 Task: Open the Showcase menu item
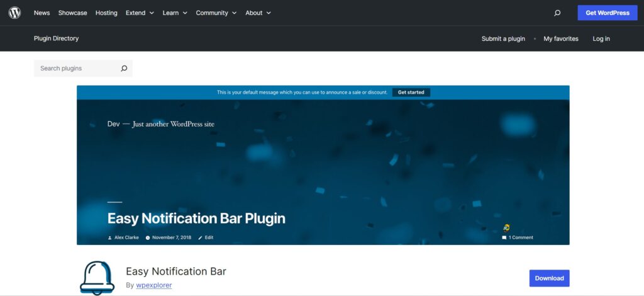coord(72,13)
